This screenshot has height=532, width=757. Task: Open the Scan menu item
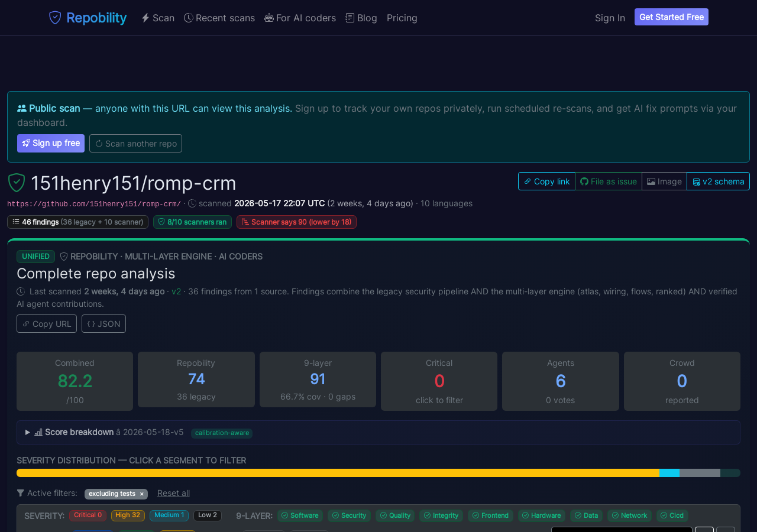158,18
